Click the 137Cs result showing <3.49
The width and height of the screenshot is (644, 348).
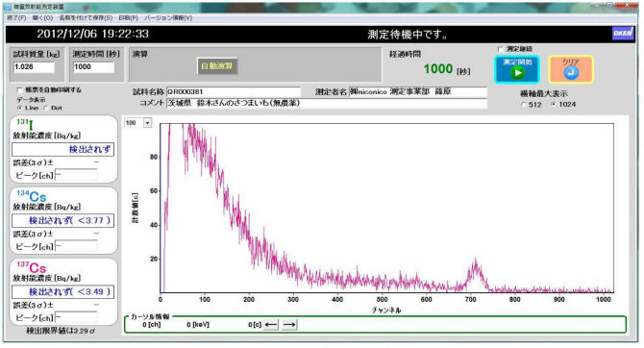[62, 291]
